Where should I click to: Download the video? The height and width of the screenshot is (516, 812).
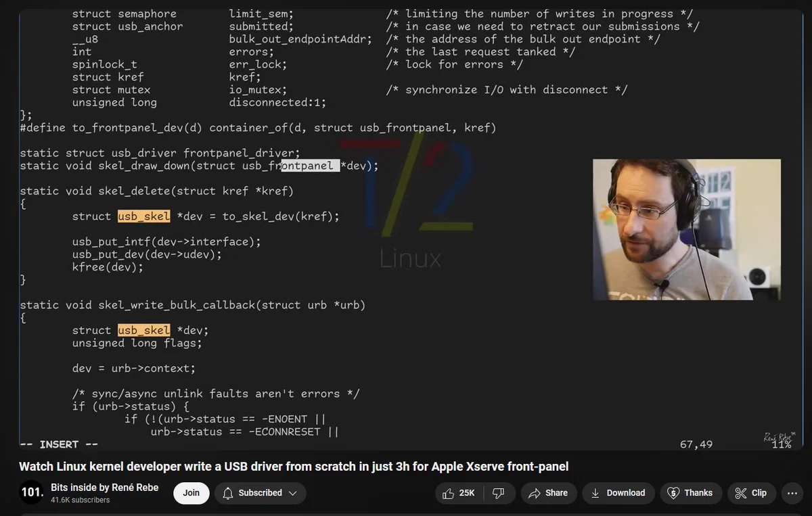click(618, 493)
